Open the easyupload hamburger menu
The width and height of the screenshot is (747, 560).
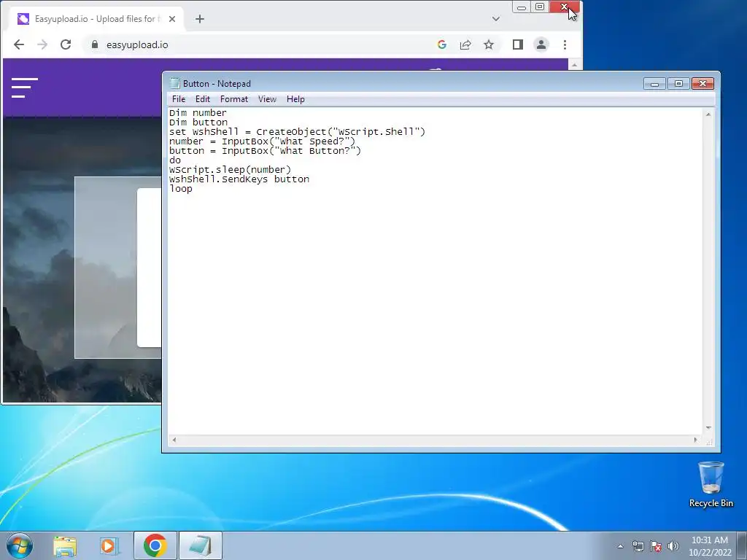[x=25, y=87]
